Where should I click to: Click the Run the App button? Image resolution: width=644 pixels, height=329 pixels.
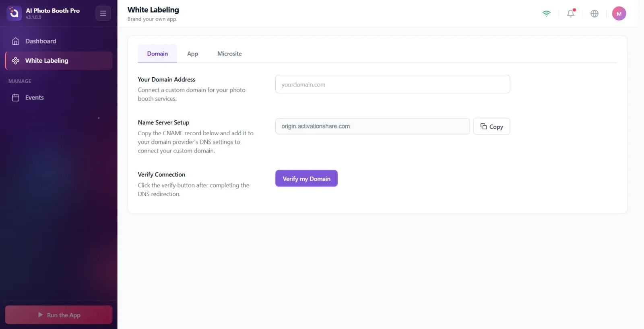59,315
